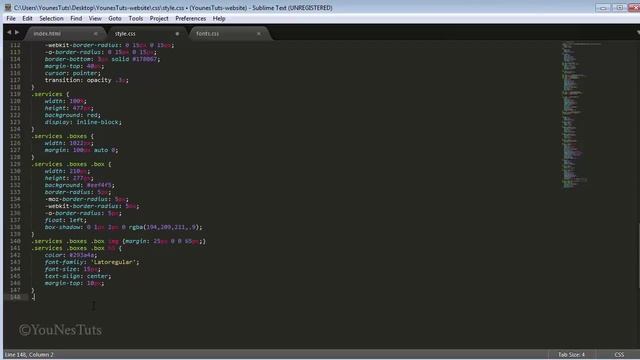Click the -o-border-radius line 113

(x=100, y=52)
